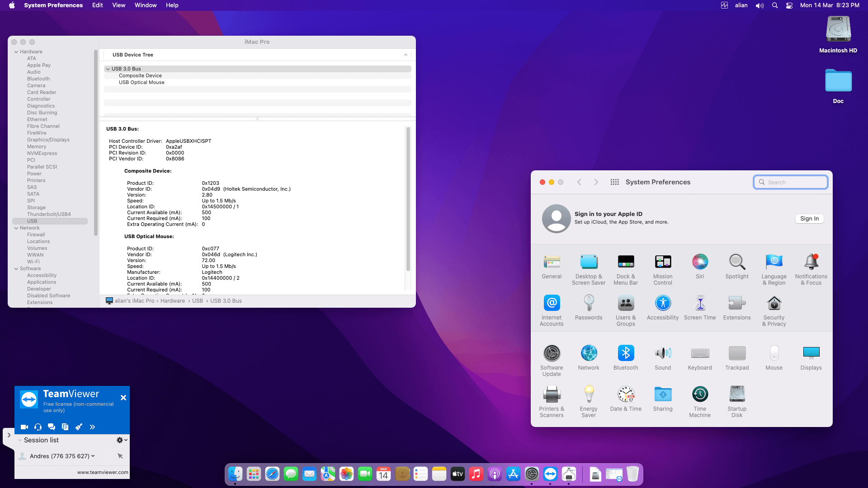Open Control Center in menu bar

coord(789,5)
